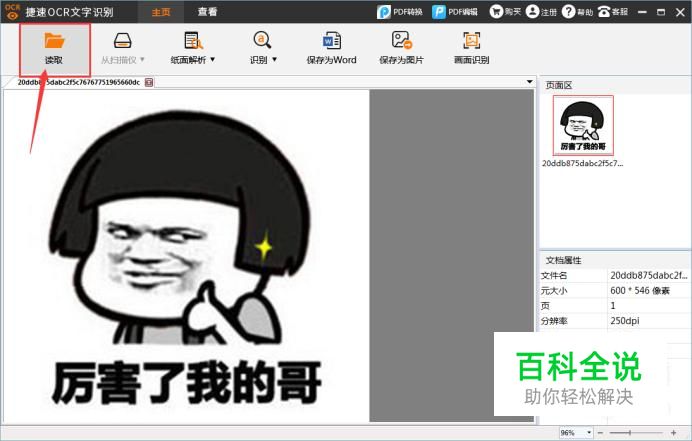
Task: Click the 读取 folder icon
Action: 54,41
